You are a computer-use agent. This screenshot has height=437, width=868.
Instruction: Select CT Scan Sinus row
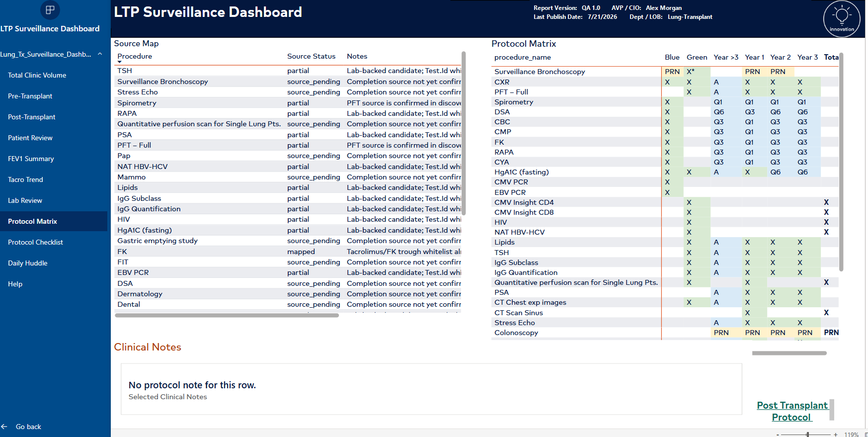tap(665, 313)
